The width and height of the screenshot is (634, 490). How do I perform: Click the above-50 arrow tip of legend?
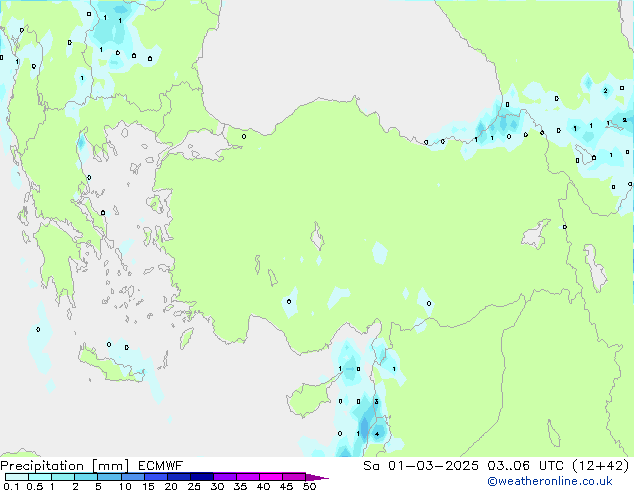pos(317,477)
